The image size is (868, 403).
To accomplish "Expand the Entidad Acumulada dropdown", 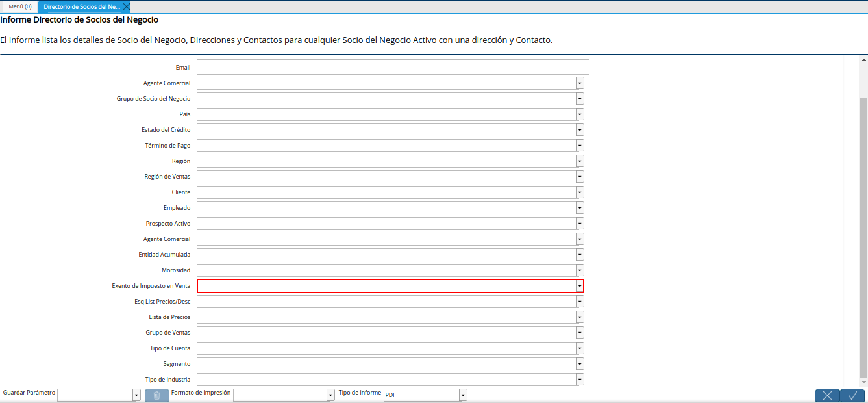I will [x=580, y=255].
